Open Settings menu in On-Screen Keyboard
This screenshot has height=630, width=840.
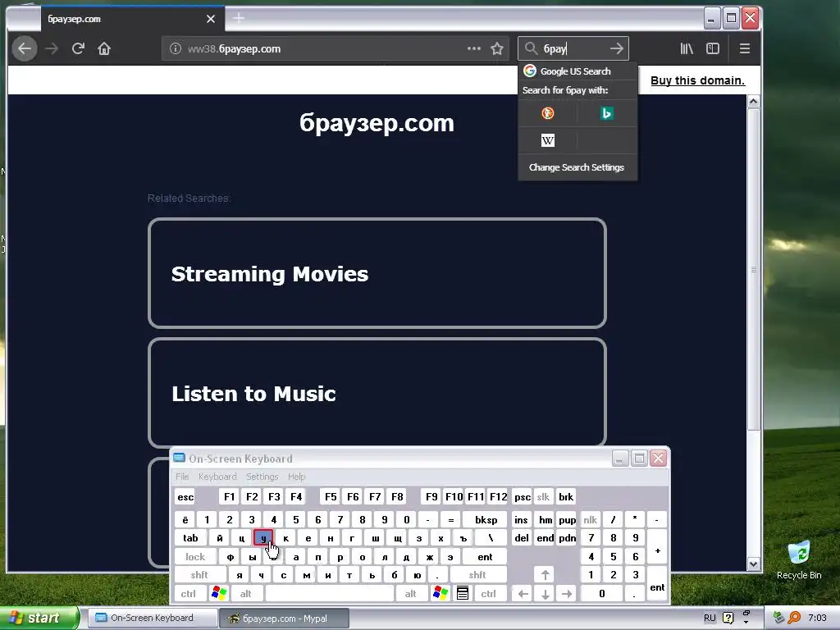(x=262, y=477)
